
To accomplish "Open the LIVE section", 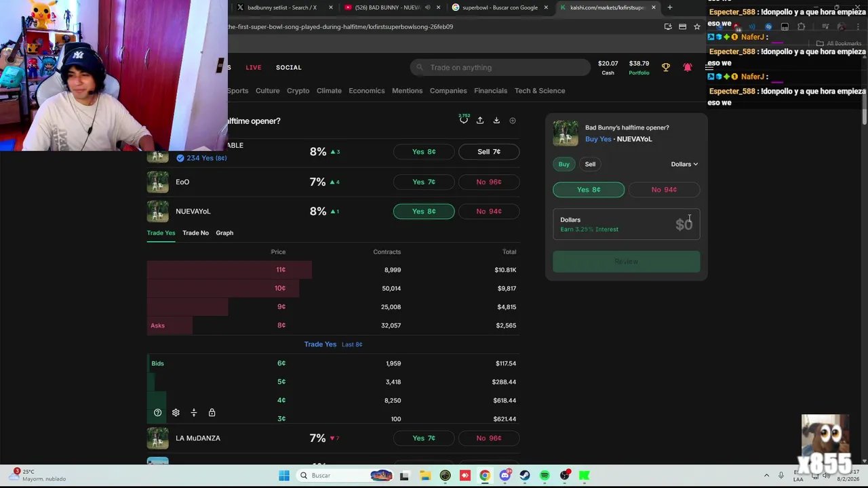I will pyautogui.click(x=254, y=67).
